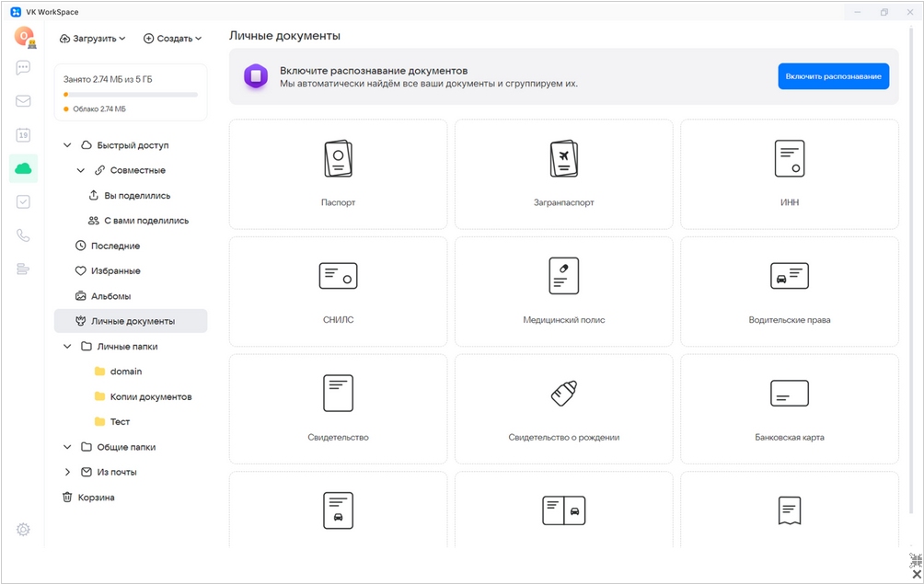Viewport: 924px width, 584px height.
Task: Open the Tasks checkmark sidebar icon
Action: coord(23,201)
